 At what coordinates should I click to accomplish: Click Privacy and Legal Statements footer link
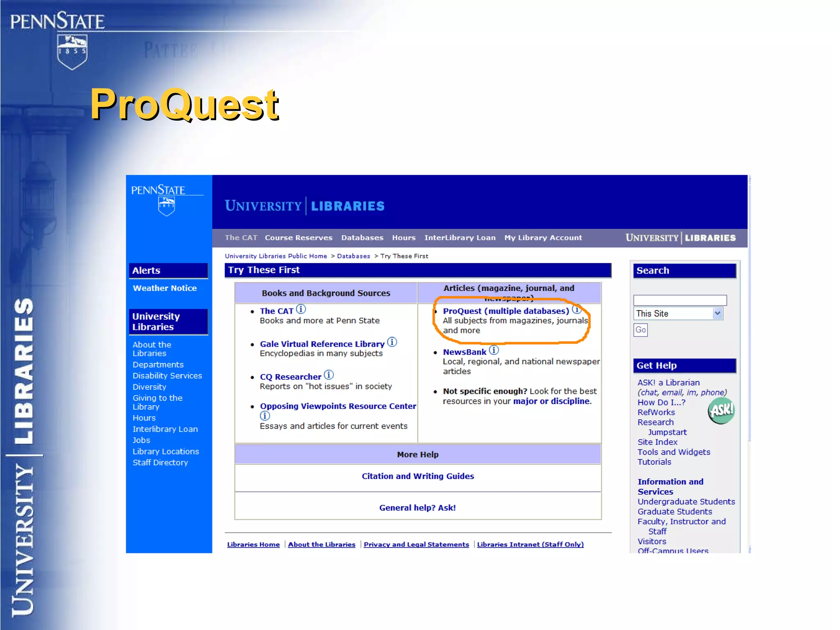(416, 545)
